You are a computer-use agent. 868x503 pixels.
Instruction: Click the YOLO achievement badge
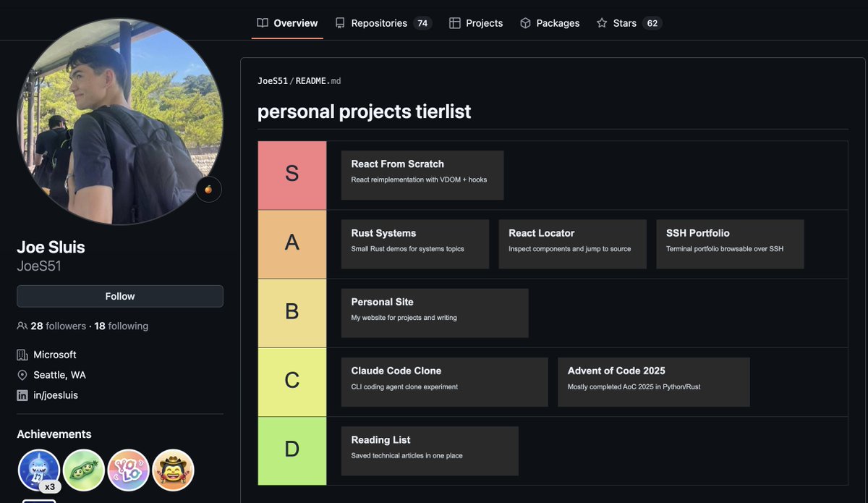click(129, 470)
